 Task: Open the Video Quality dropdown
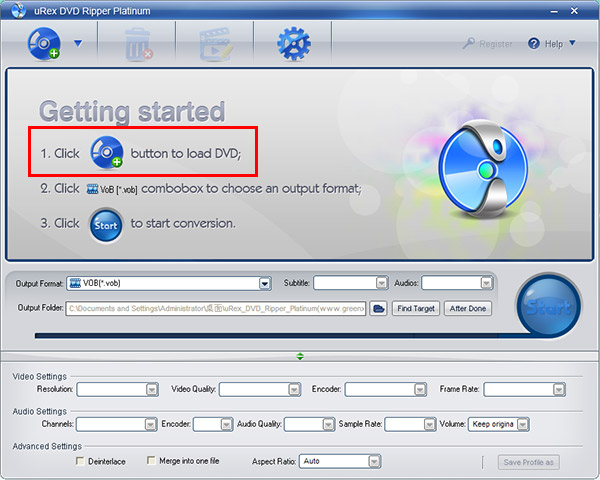(260, 389)
